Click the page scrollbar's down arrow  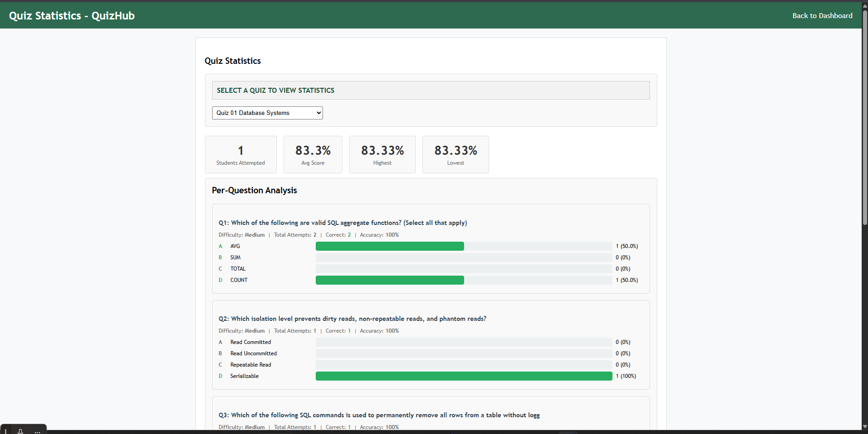point(865,426)
